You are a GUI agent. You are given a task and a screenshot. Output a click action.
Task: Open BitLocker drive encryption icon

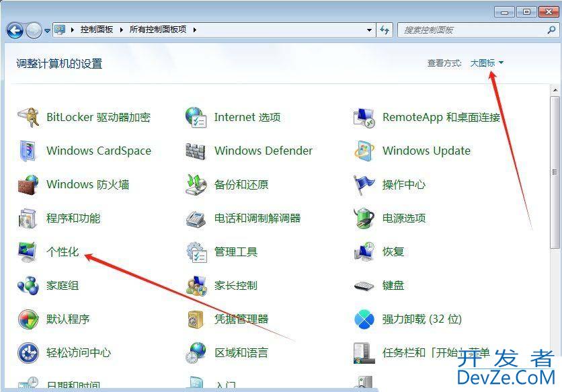point(28,117)
